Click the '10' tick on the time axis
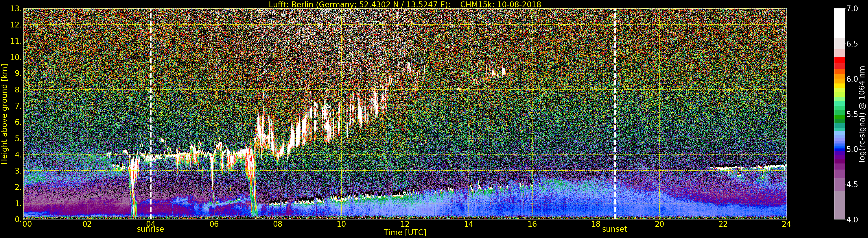This screenshot has width=868, height=238. tap(341, 224)
